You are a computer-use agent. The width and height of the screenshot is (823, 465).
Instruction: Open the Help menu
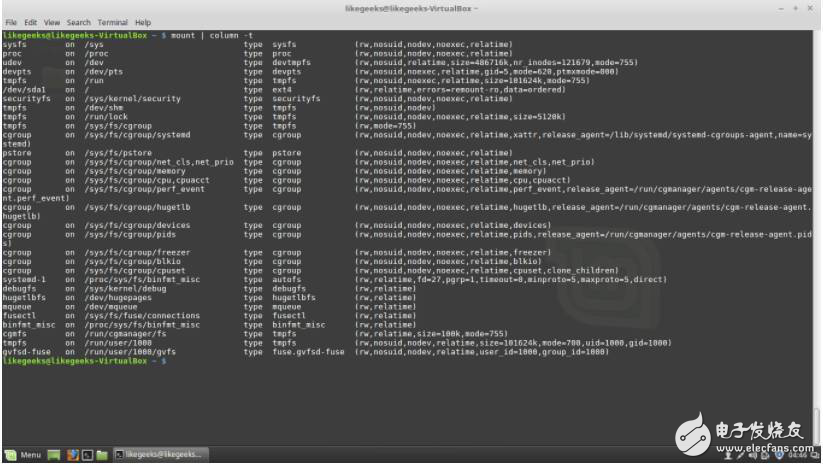pyautogui.click(x=143, y=23)
